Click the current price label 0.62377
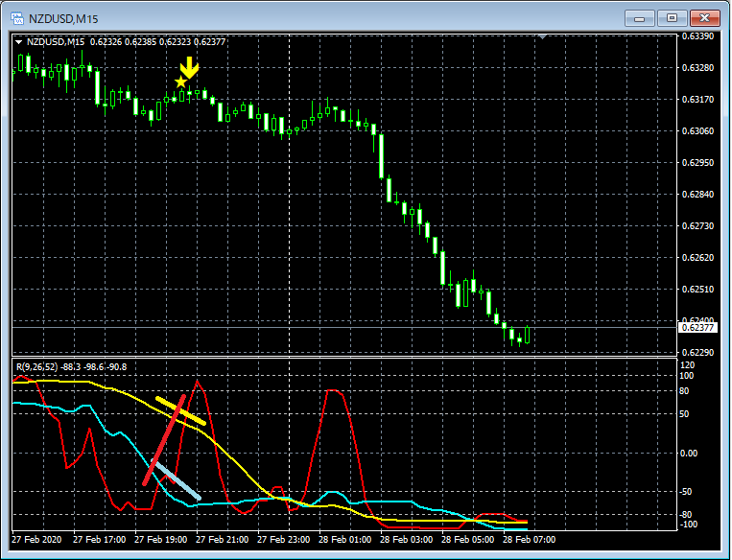The width and height of the screenshot is (732, 560). (x=697, y=328)
